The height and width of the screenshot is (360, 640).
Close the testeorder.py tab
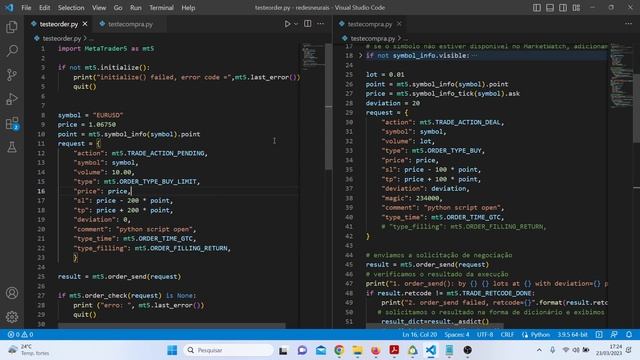pos(85,24)
